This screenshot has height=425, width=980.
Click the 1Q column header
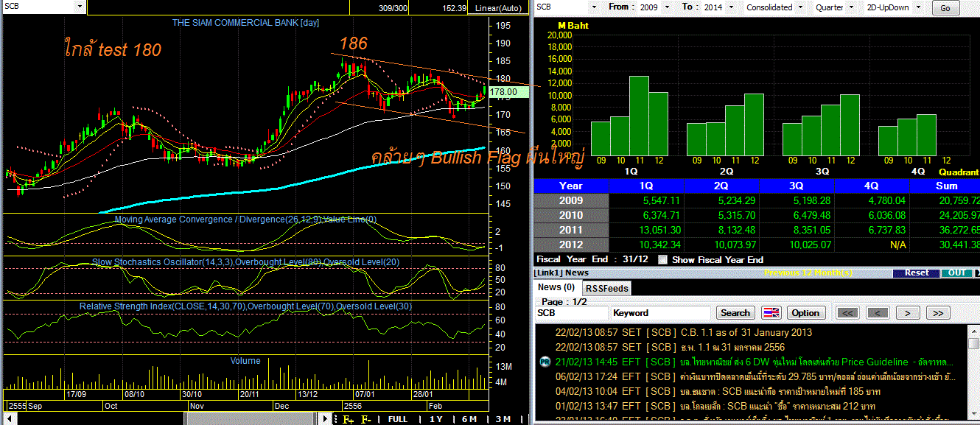[x=647, y=186]
